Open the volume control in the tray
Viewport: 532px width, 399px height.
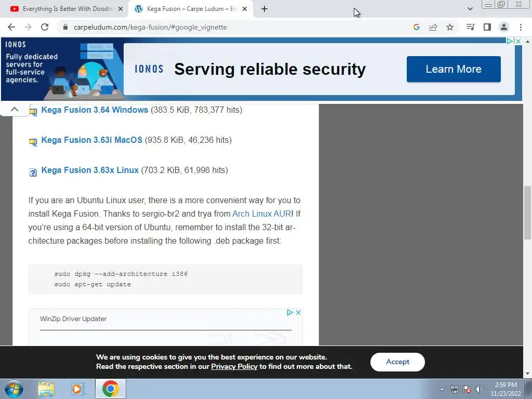point(480,389)
